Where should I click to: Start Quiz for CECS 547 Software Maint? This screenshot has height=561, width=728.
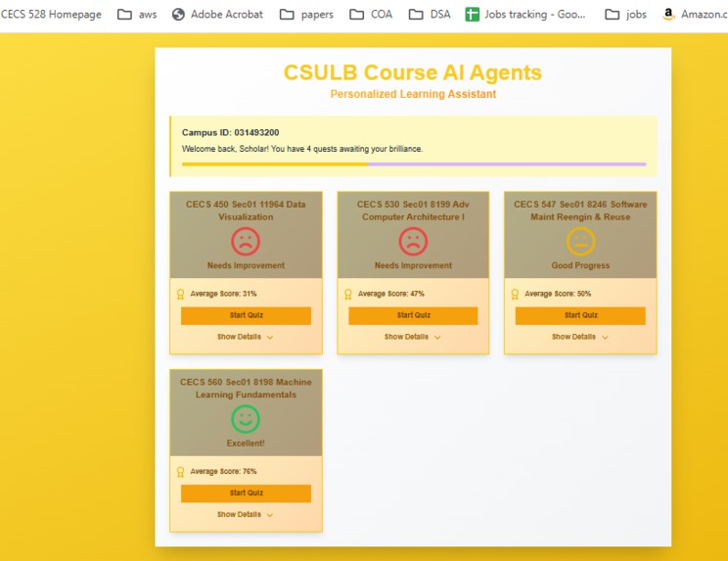(580, 315)
